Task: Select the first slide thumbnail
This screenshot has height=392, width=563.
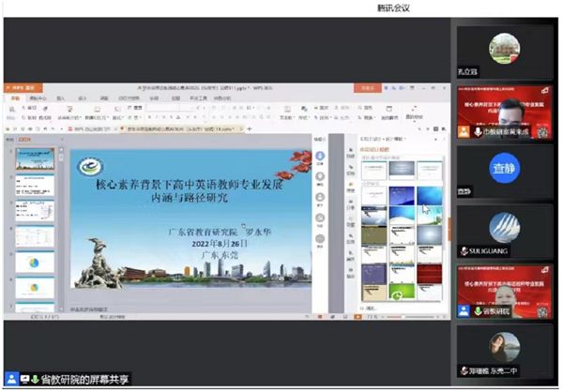Action: pyautogui.click(x=35, y=159)
